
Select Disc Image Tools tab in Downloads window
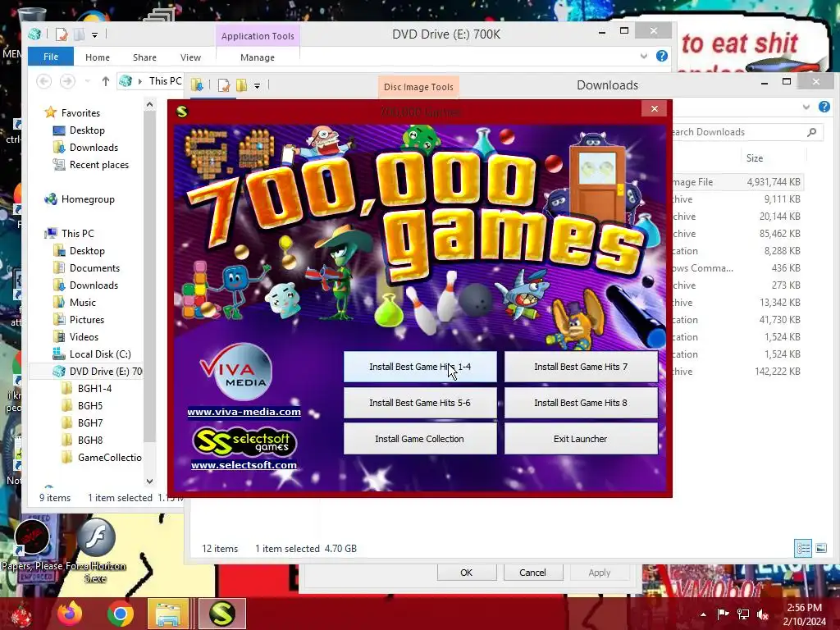418,87
